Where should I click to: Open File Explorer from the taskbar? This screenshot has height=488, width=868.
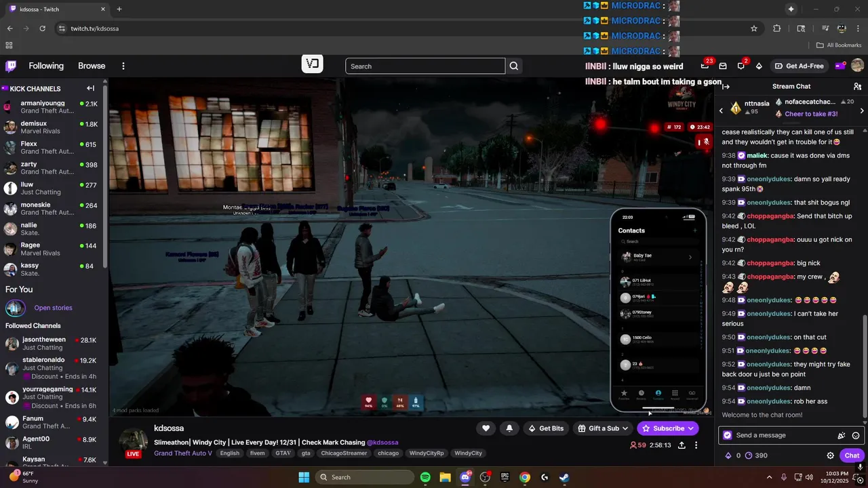445,477
